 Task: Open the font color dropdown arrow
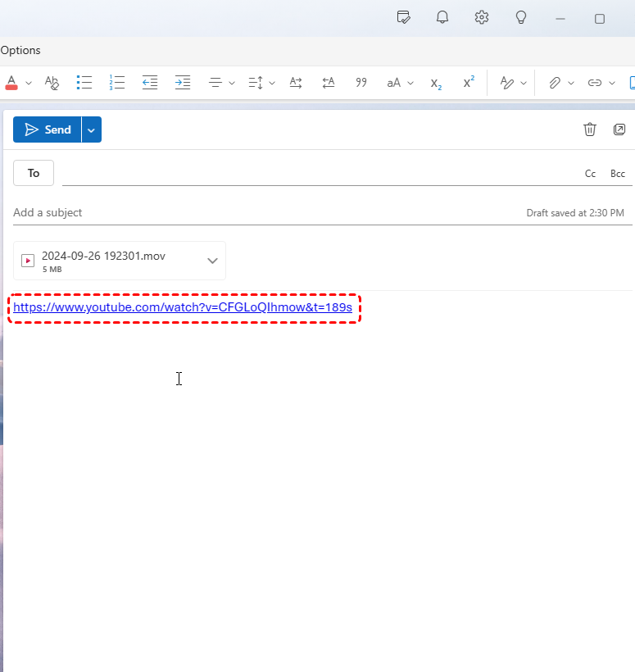tap(29, 83)
